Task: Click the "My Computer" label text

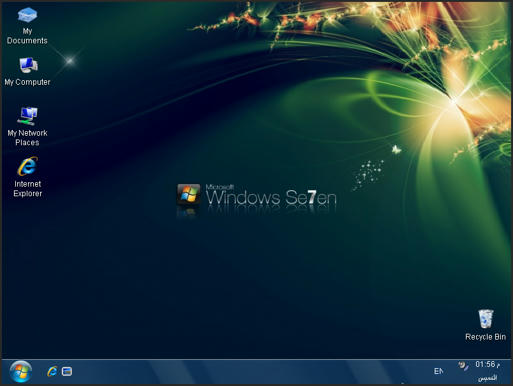Action: pyautogui.click(x=27, y=82)
